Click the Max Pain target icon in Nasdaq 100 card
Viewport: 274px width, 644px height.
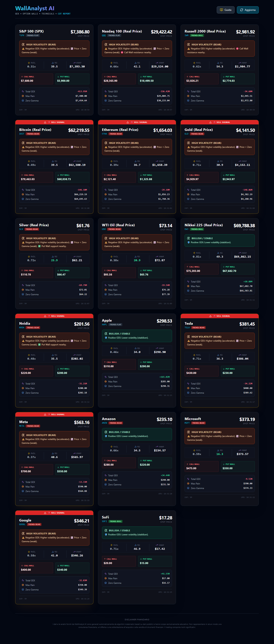coord(105,96)
